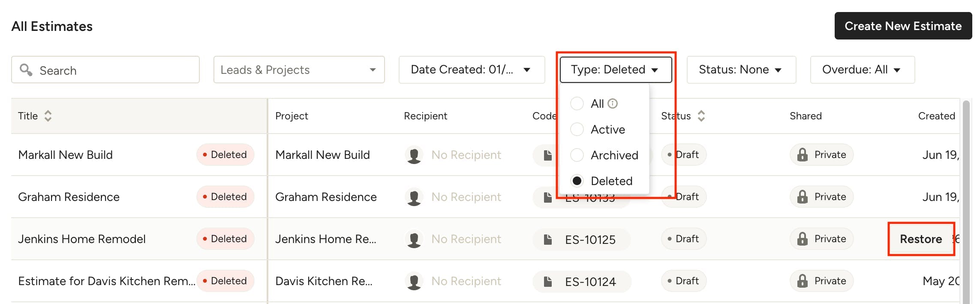Click the Recipient column header
Image resolution: width=980 pixels, height=304 pixels.
425,116
